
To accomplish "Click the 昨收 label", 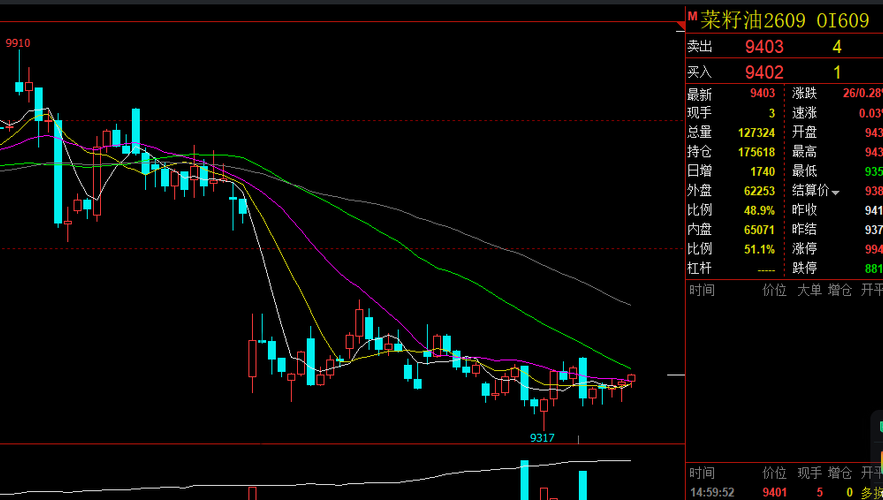I will click(x=804, y=209).
